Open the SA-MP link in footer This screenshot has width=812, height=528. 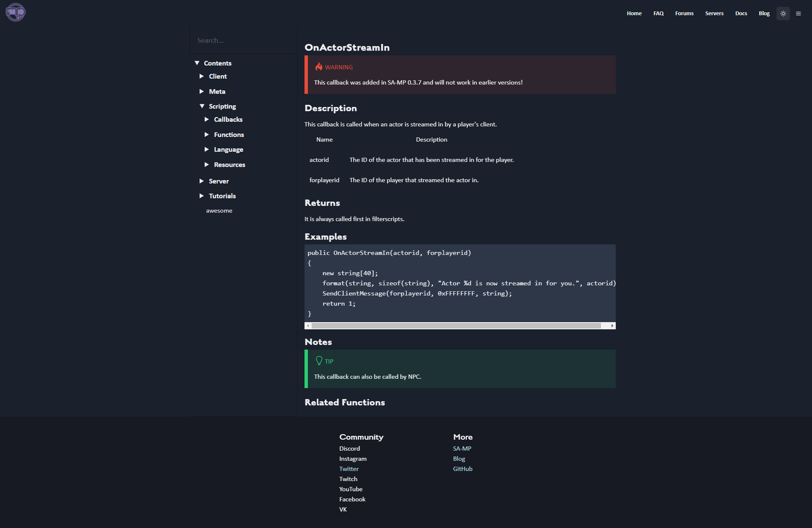(x=462, y=448)
